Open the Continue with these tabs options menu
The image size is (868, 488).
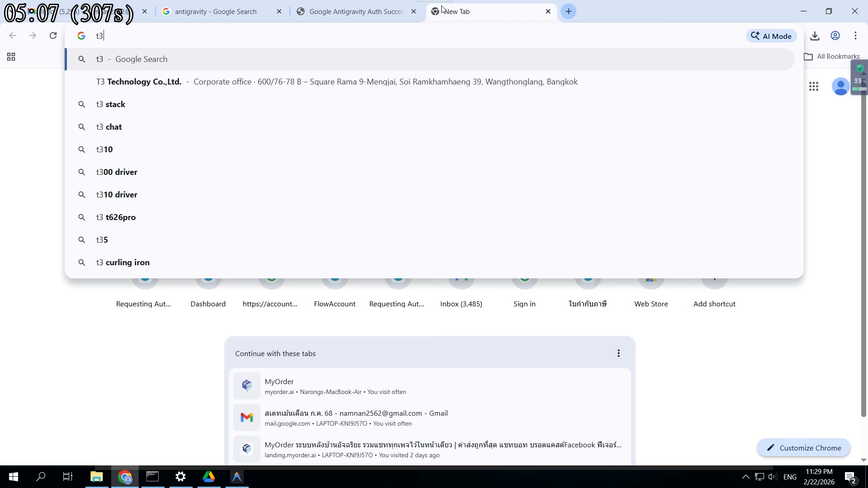pos(618,353)
